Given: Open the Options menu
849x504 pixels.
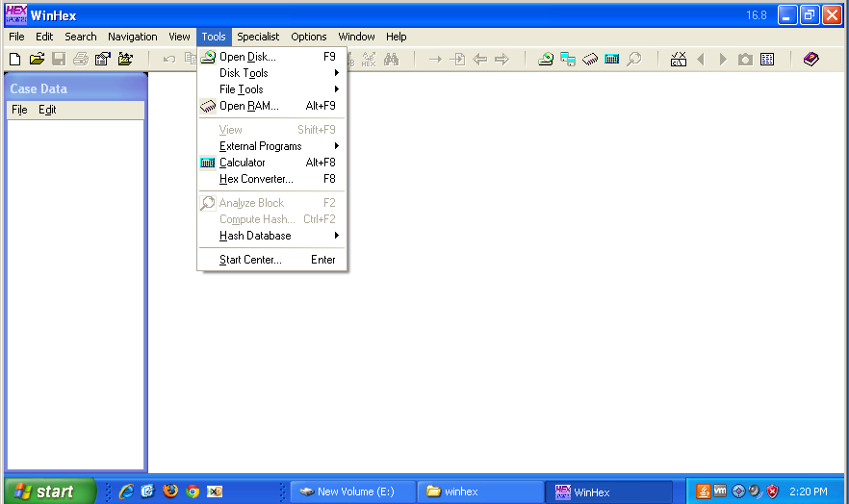Looking at the screenshot, I should 309,37.
